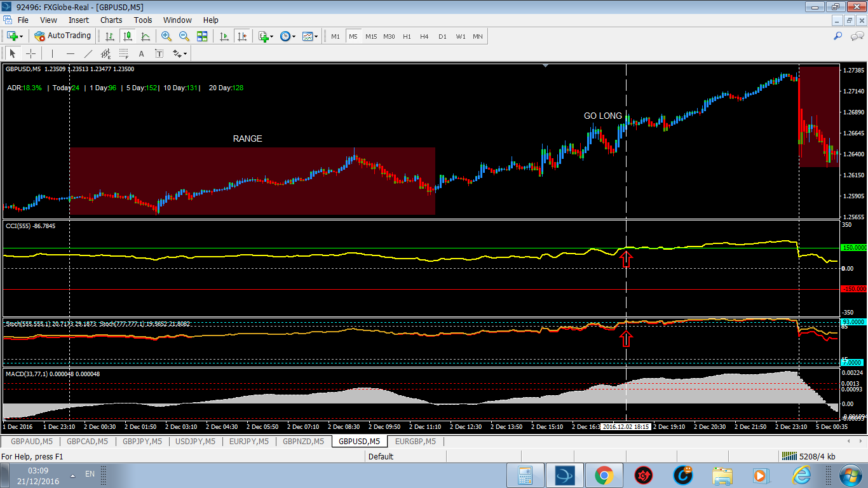Switch to the M15 timeframe
The height and width of the screenshot is (488, 868).
pos(371,36)
